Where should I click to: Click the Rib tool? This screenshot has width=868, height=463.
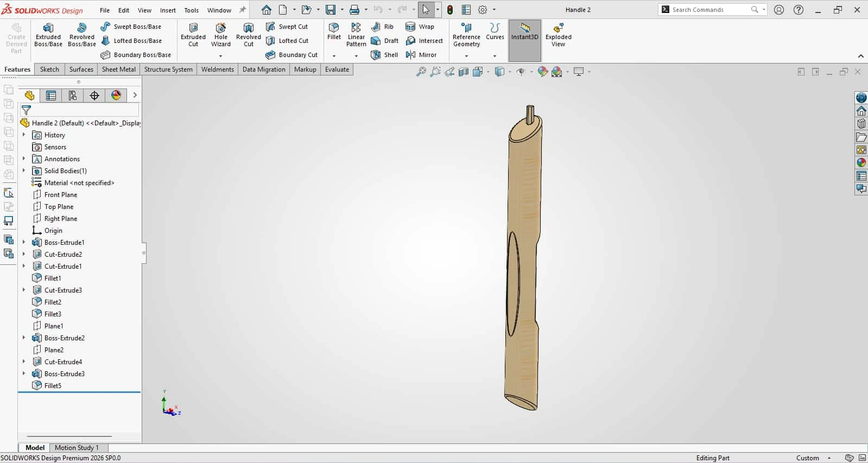click(x=382, y=27)
